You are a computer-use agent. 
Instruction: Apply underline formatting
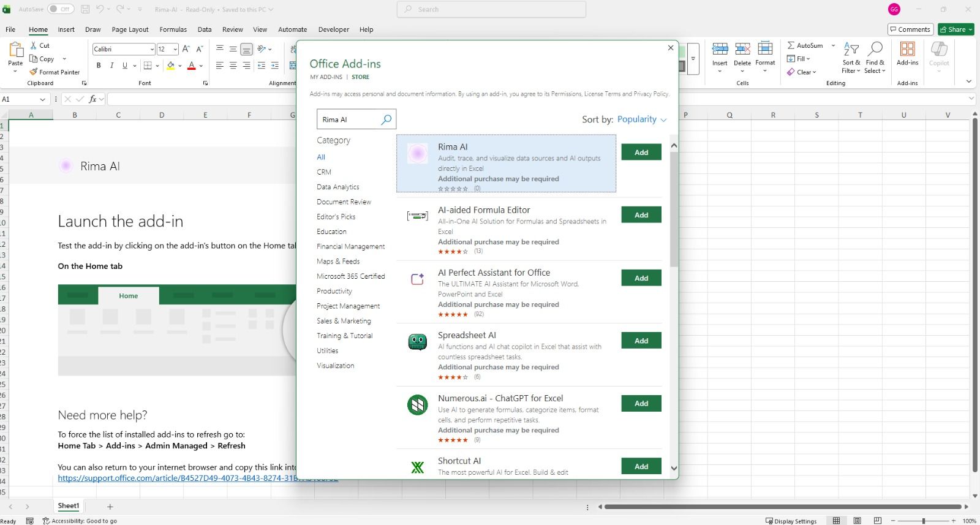(x=124, y=66)
